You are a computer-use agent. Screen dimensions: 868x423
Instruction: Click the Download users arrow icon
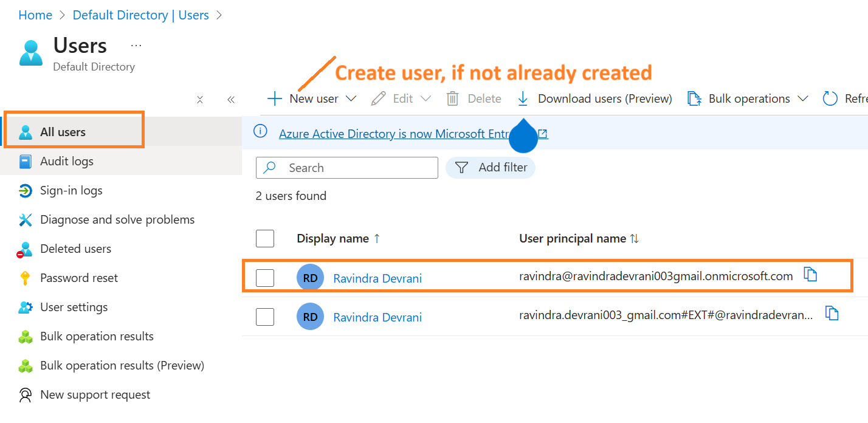coord(522,98)
